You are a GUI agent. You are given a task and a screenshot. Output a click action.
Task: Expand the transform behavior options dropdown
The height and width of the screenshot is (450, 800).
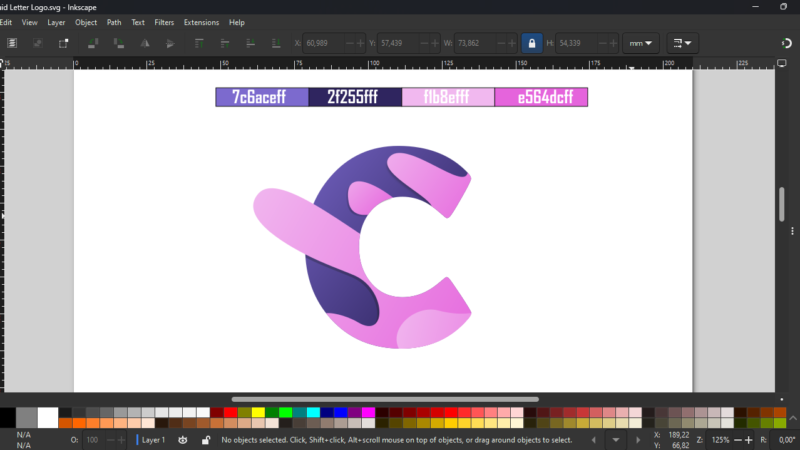(x=684, y=43)
